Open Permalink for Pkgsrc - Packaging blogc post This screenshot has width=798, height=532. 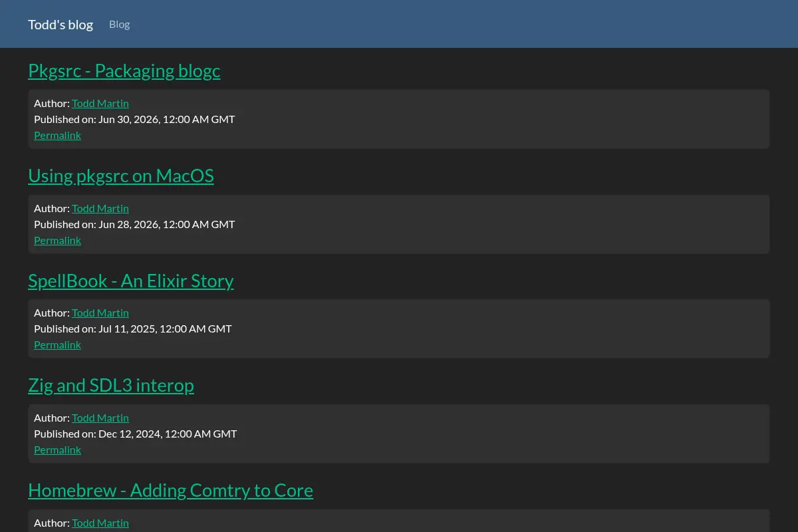click(x=57, y=135)
